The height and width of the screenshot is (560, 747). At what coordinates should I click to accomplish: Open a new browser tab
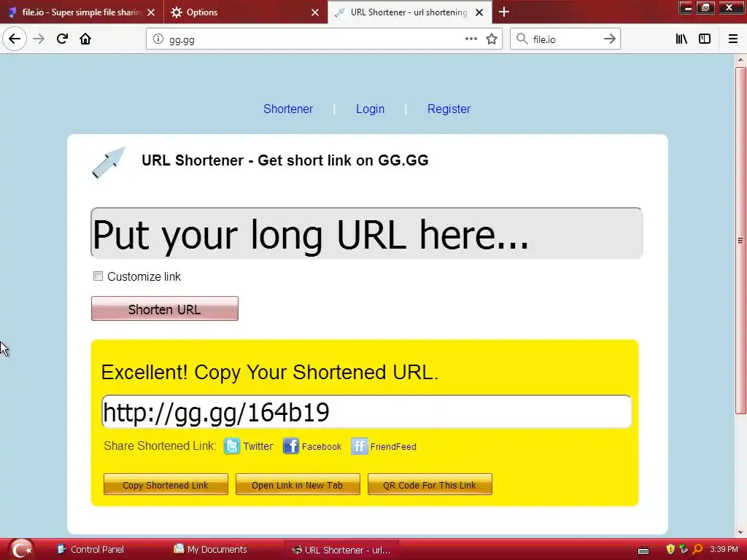tap(503, 12)
